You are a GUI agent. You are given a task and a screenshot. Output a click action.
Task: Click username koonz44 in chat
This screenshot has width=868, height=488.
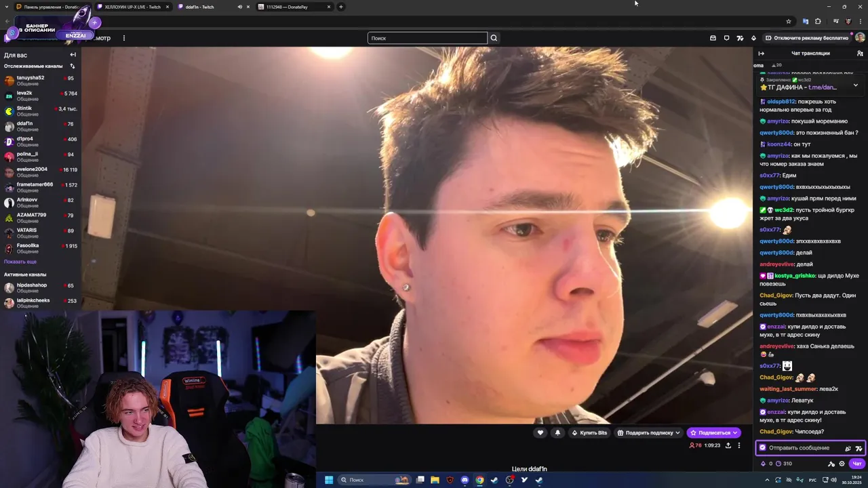click(779, 144)
